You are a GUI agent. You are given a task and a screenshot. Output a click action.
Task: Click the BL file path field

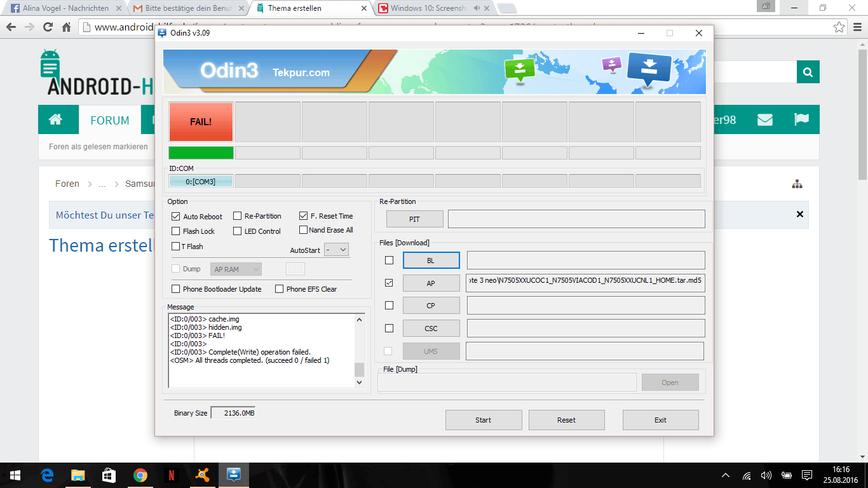click(x=586, y=261)
